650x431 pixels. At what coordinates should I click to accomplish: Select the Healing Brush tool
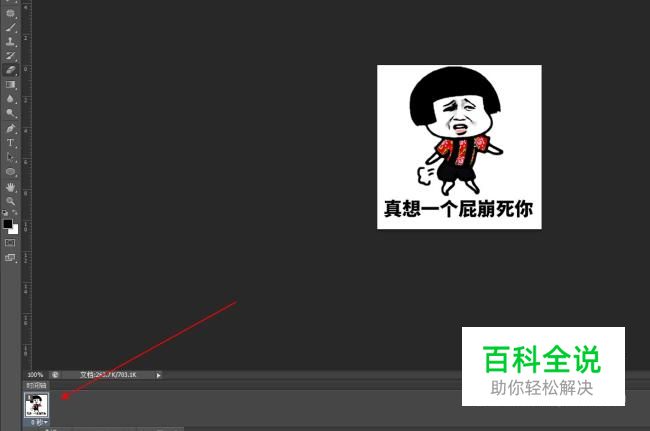(10, 13)
